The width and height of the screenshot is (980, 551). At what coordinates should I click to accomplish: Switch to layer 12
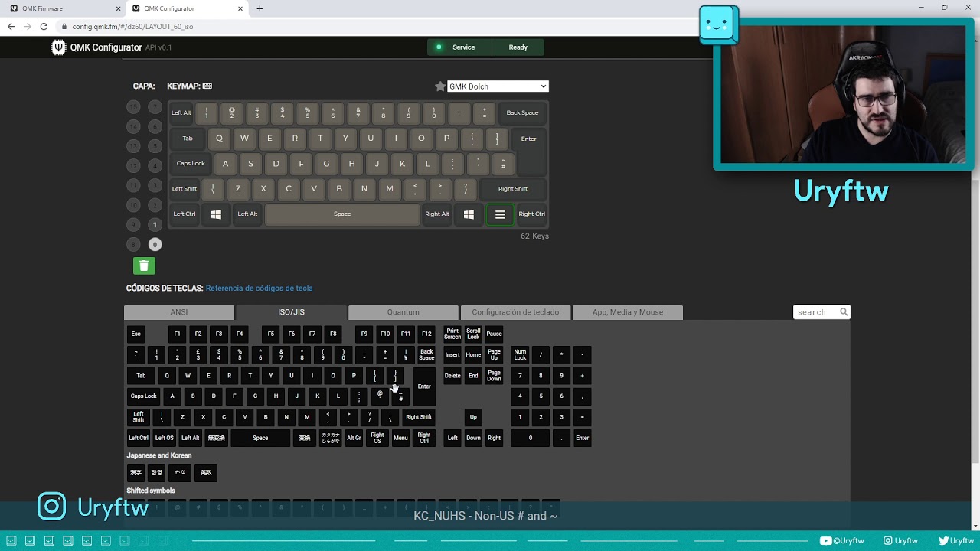pos(133,166)
